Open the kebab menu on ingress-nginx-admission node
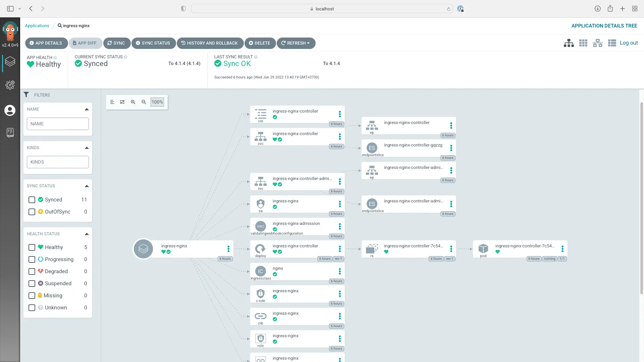The image size is (644, 362). pos(340,226)
